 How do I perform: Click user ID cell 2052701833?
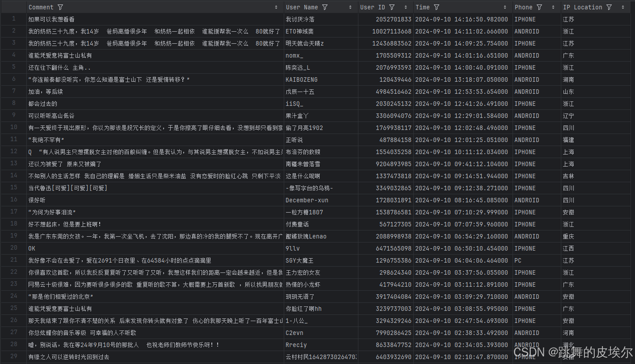point(386,19)
